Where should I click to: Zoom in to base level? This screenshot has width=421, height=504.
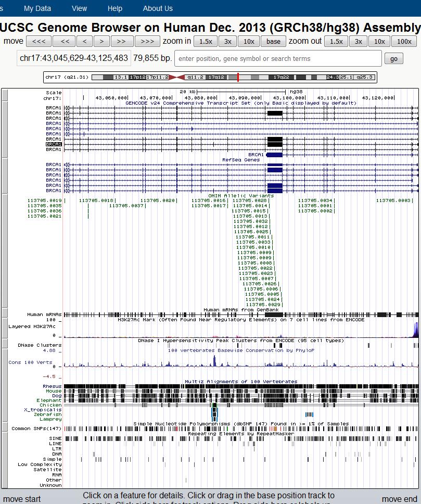[273, 42]
